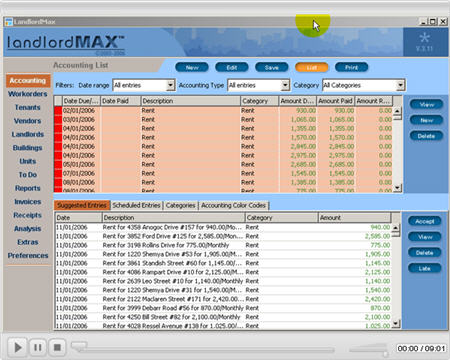
Task: Open the Accounting section in the sidebar
Action: 28,81
